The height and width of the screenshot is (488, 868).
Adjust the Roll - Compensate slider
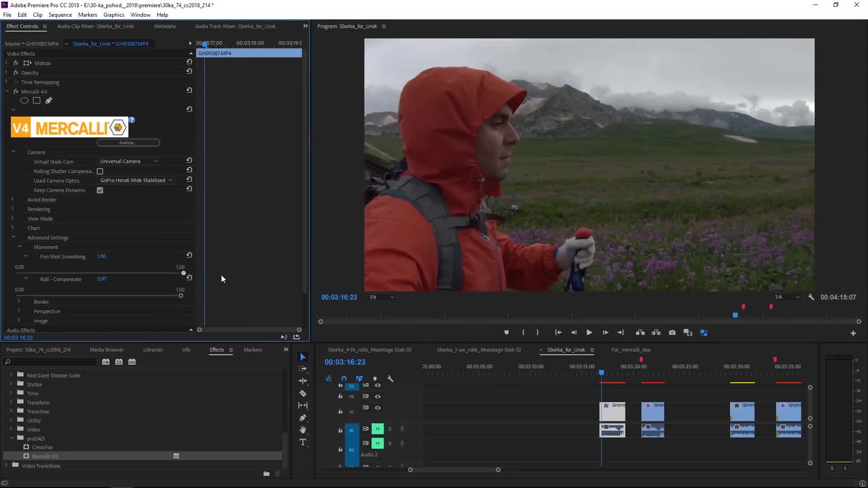point(181,296)
